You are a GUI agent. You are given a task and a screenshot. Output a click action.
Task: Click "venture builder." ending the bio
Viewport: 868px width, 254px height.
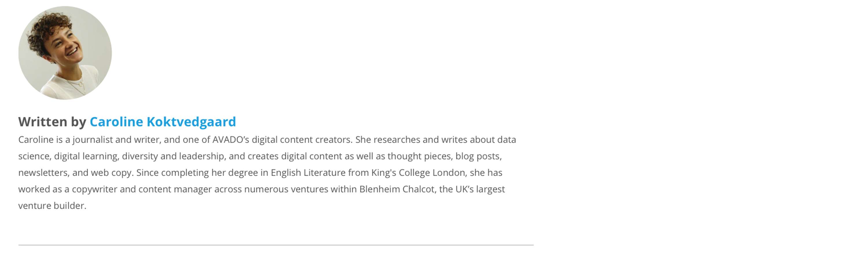click(x=52, y=205)
